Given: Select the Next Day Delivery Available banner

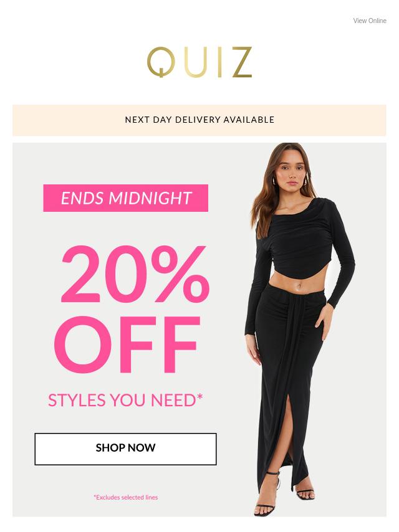Looking at the screenshot, I should click(x=199, y=120).
